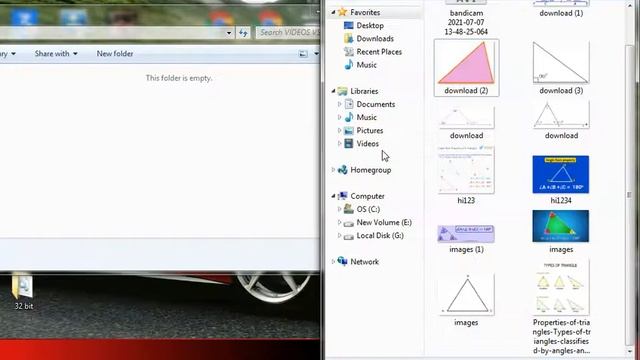Select Homegroup label in navigation pane
Image resolution: width=640 pixels, height=360 pixels.
pyautogui.click(x=371, y=170)
